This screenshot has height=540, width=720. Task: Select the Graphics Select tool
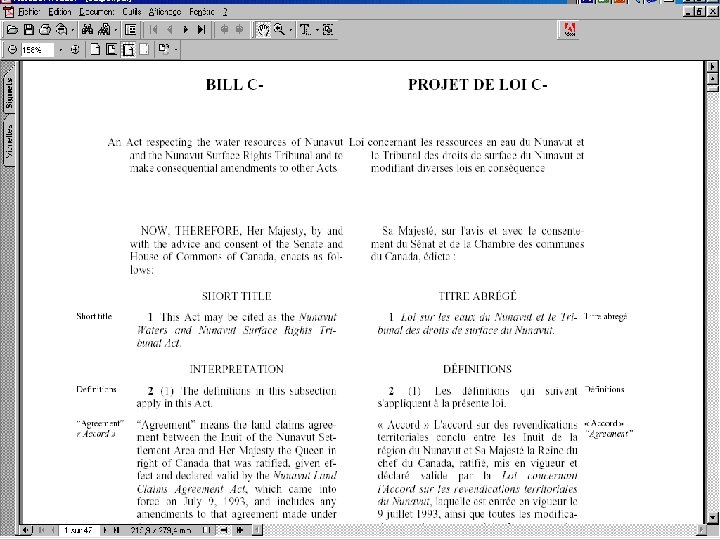click(x=328, y=30)
